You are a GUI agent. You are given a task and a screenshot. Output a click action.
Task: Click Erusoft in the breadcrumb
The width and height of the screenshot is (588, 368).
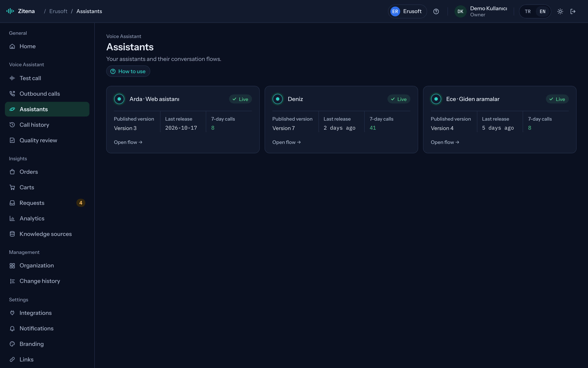pyautogui.click(x=58, y=11)
